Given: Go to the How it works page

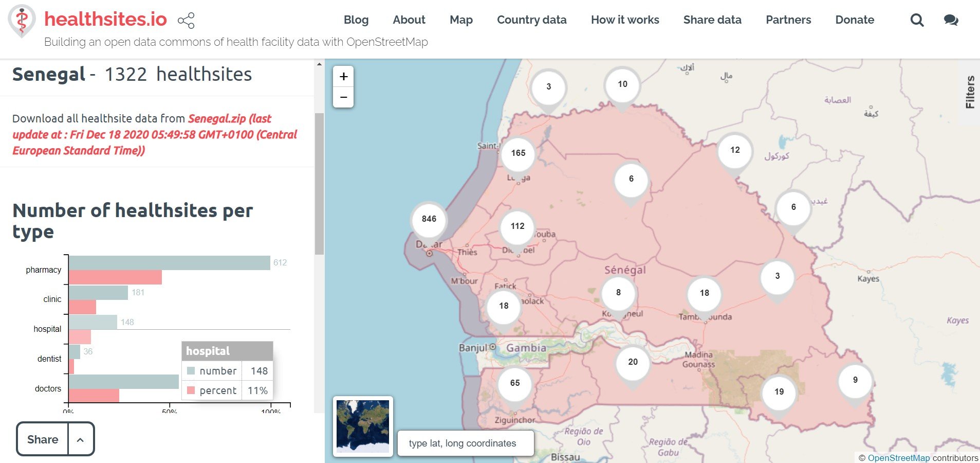Looking at the screenshot, I should click(x=625, y=20).
